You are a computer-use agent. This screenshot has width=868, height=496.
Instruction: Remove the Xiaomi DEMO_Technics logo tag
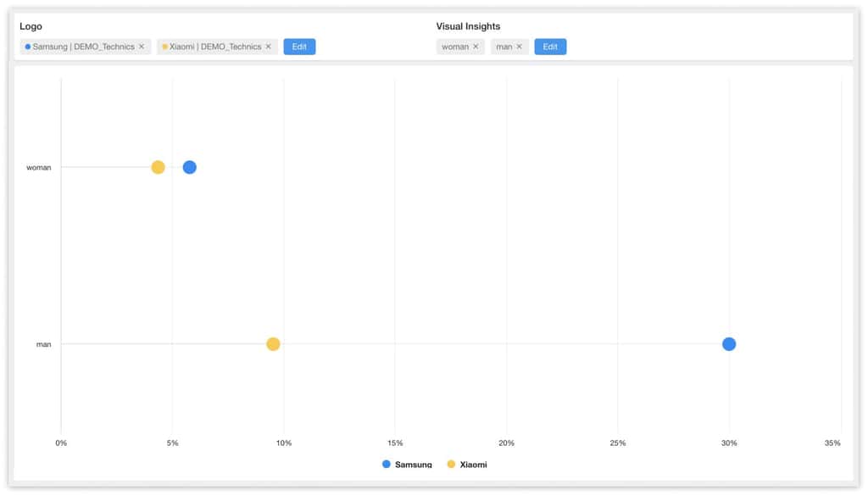(x=269, y=47)
